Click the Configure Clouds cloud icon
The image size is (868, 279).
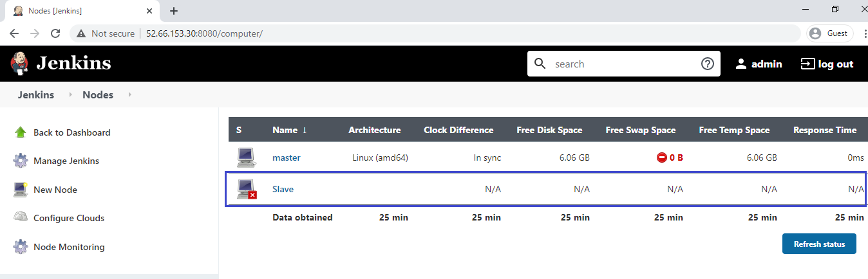[x=21, y=217]
